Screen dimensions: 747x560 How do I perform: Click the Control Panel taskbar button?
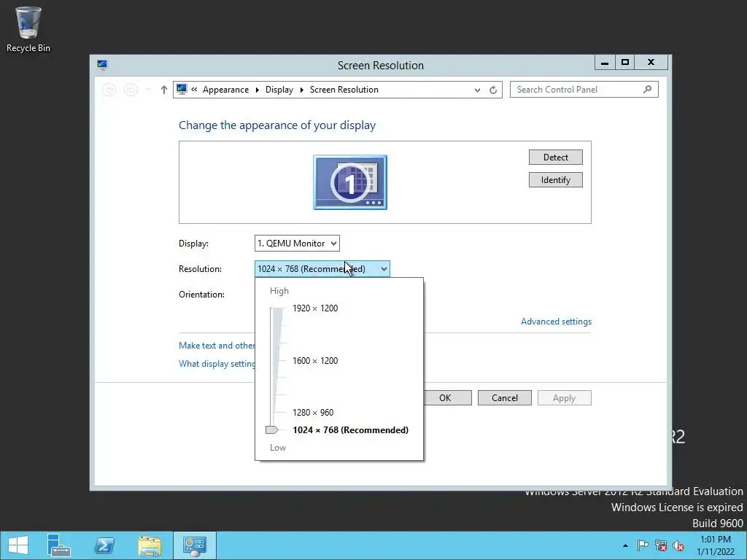click(194, 545)
